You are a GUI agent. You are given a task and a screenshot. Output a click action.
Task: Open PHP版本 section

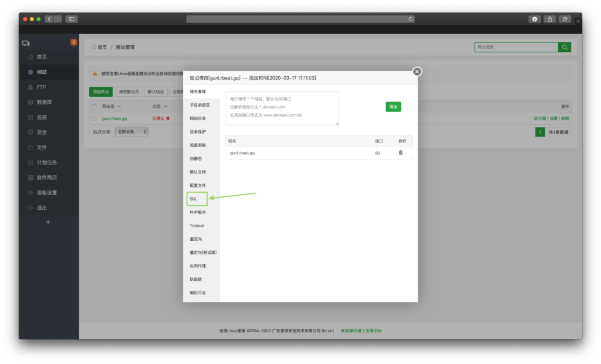tap(198, 212)
